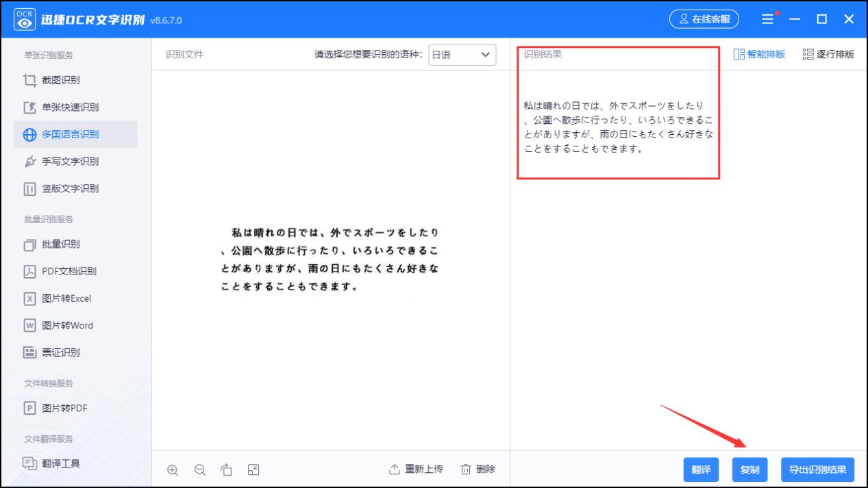Click inside the recognized result text area
868x488 pixels.
(618, 127)
